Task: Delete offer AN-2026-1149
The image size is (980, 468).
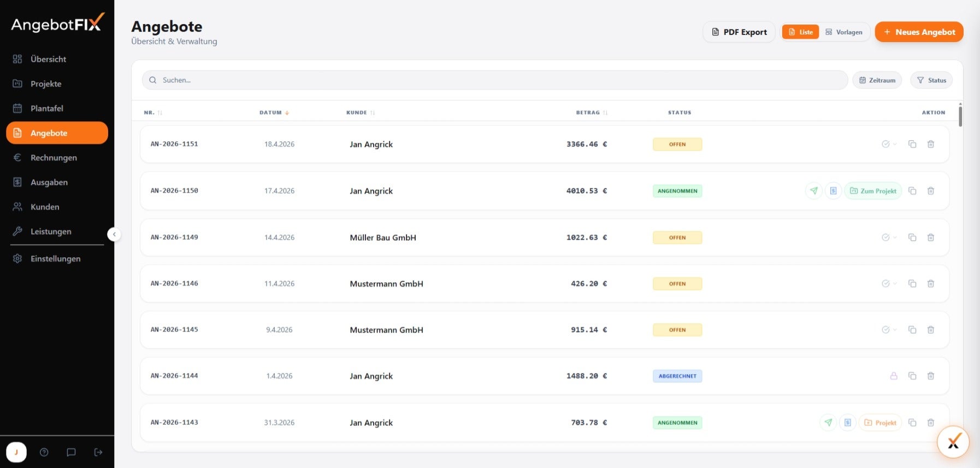Action: (931, 238)
